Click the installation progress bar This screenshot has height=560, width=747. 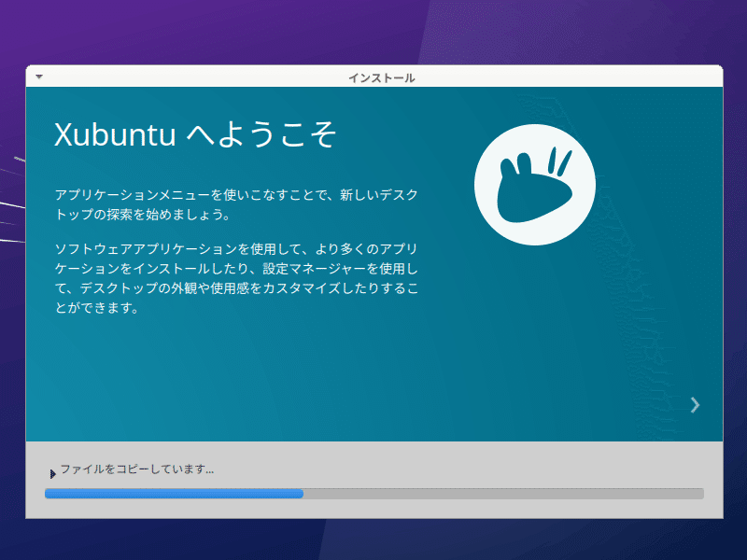(x=374, y=494)
